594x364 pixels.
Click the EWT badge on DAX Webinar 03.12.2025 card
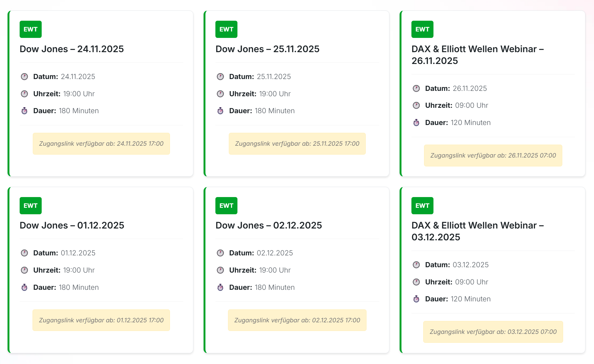coord(422,206)
